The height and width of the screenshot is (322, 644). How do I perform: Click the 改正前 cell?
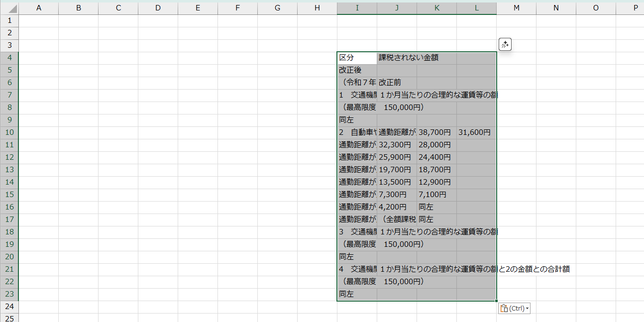(397, 83)
